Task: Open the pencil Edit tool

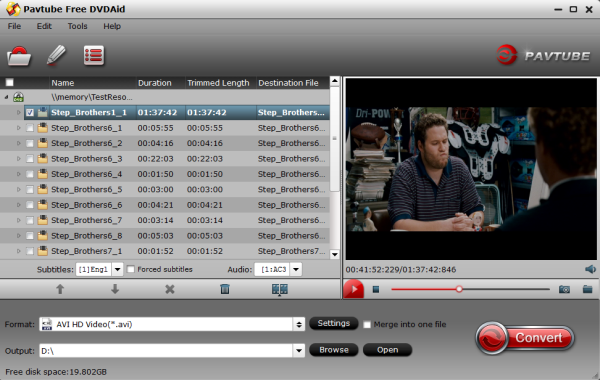Action: point(56,55)
